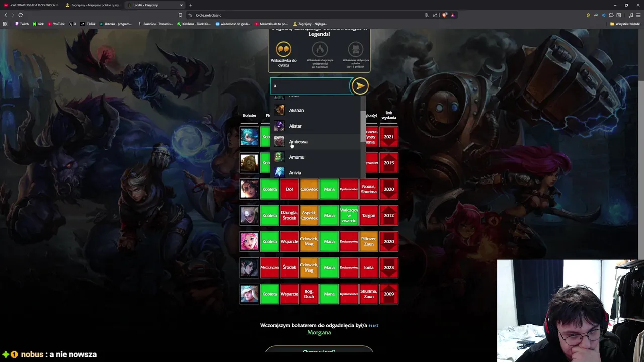Click the Aspekt, Człowiek species cell

(309, 215)
